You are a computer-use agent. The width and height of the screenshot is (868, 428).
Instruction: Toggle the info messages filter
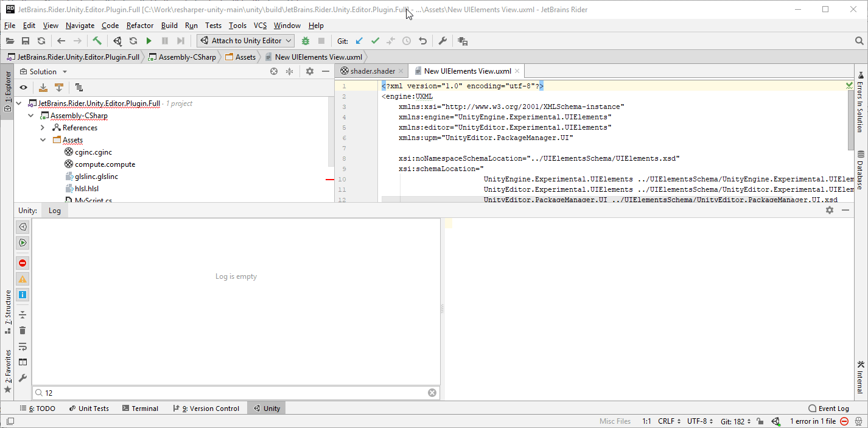(23, 295)
